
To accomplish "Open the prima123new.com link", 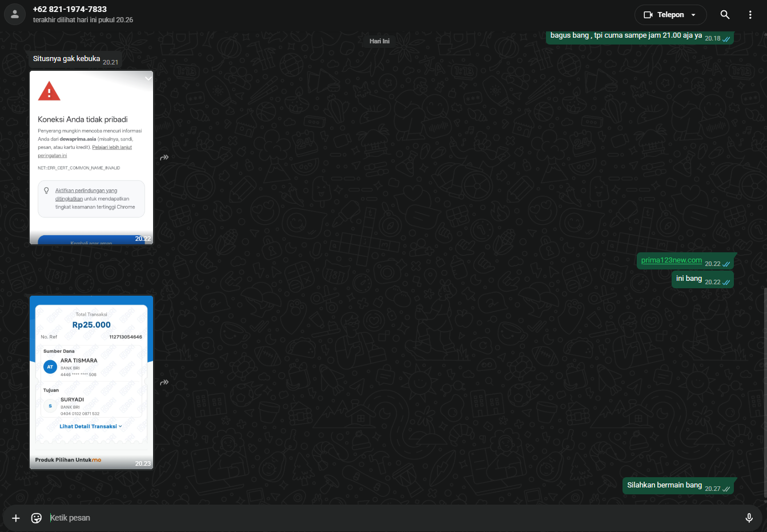I will tap(671, 260).
